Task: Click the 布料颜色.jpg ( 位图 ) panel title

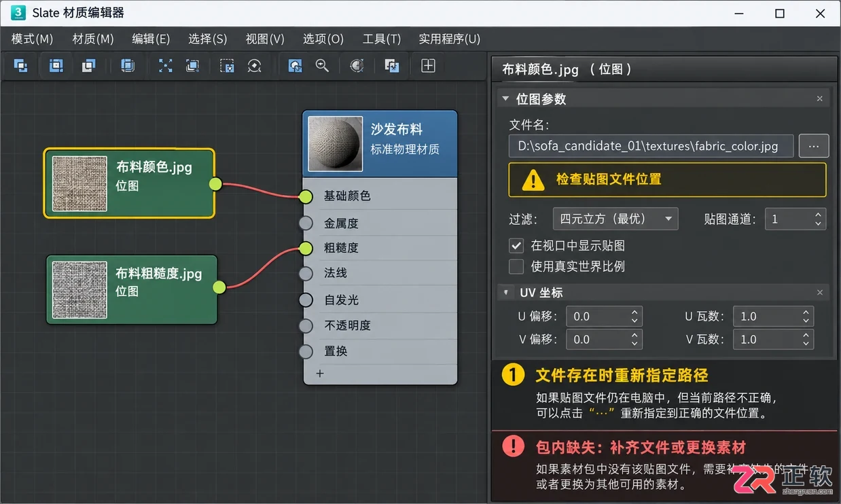Action: 567,69
